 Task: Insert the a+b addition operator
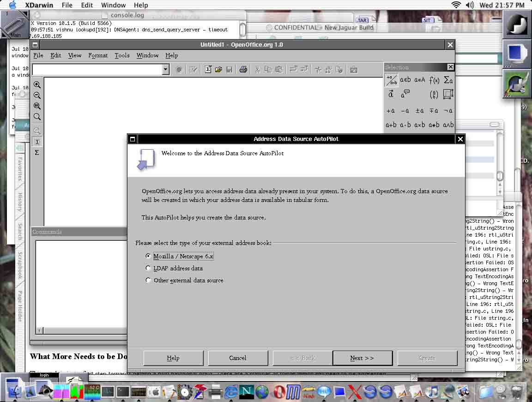click(x=391, y=125)
